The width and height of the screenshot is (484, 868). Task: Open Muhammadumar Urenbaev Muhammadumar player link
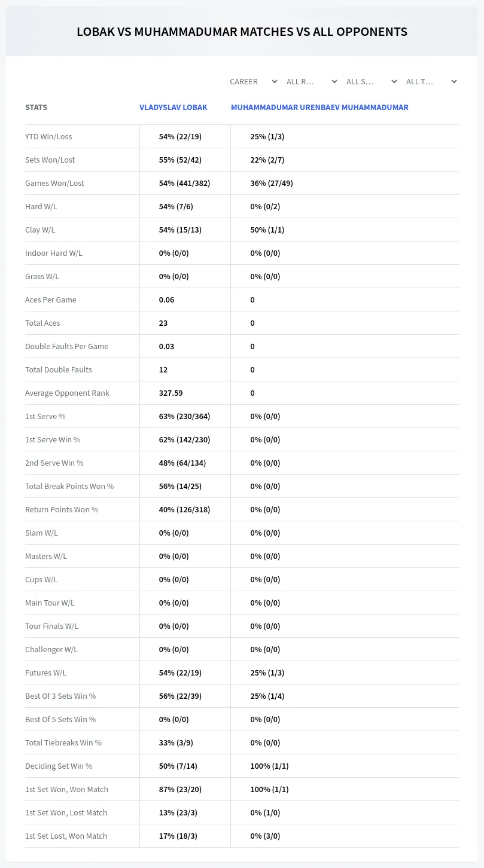(319, 108)
